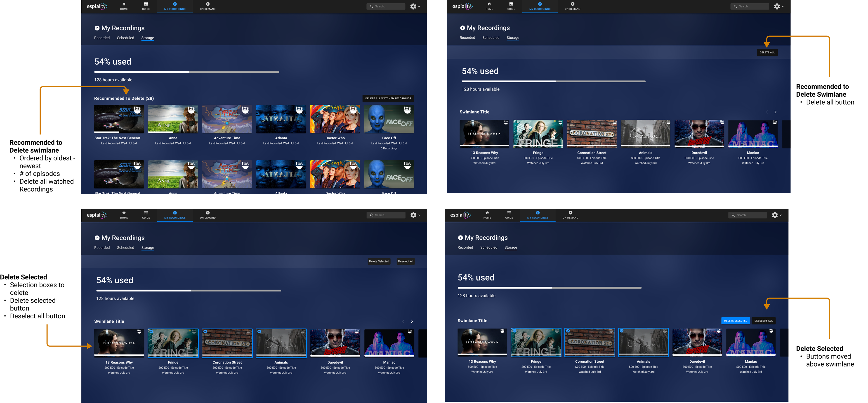Click next chevron of bottom-left mockup swimlane
868x403 pixels.
pos(412,321)
